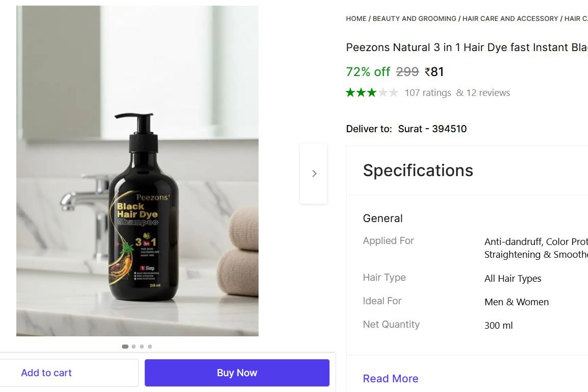
Task: Open HAIR CARE AND ACCESSORY breadcrumb
Action: click(510, 18)
